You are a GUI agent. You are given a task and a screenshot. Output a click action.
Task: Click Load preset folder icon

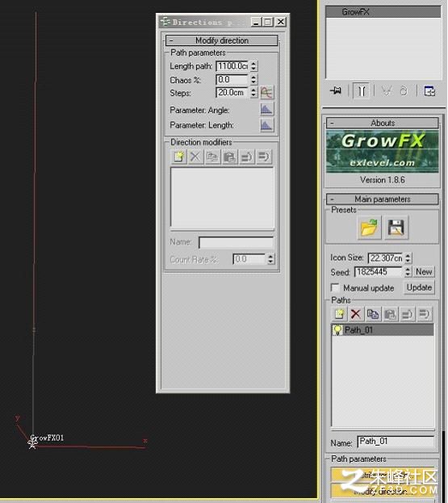click(x=369, y=228)
